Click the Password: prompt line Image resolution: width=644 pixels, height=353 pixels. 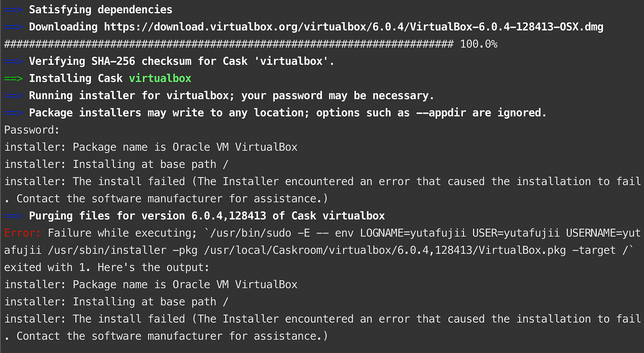[x=32, y=130]
